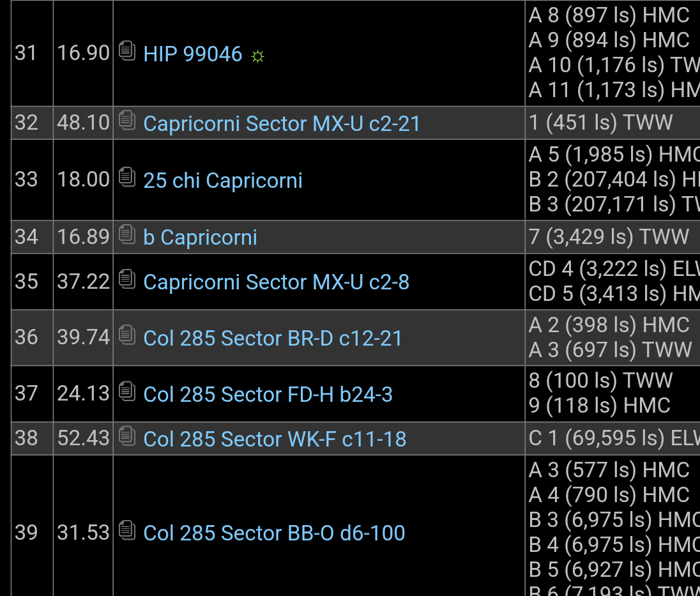Open b Capricorni system link
The image size is (700, 596).
coord(200,238)
